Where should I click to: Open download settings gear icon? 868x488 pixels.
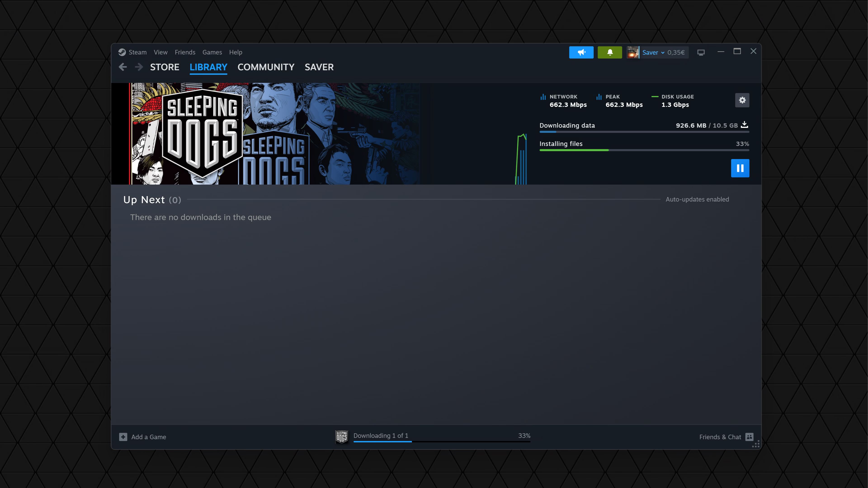coord(742,100)
